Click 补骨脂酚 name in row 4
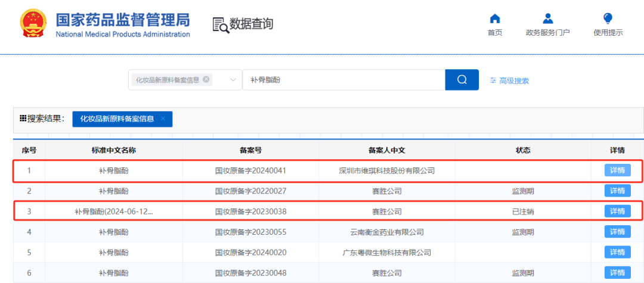644x283 pixels. coord(114,232)
